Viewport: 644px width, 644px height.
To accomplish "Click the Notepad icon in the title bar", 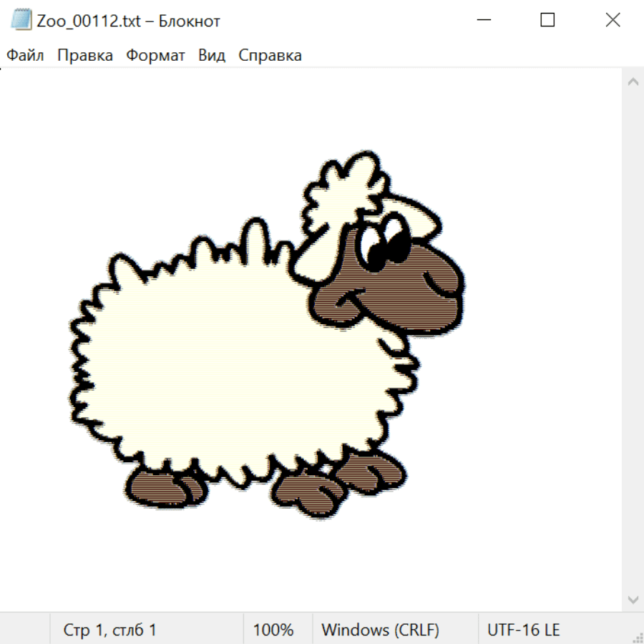I will (21, 20).
